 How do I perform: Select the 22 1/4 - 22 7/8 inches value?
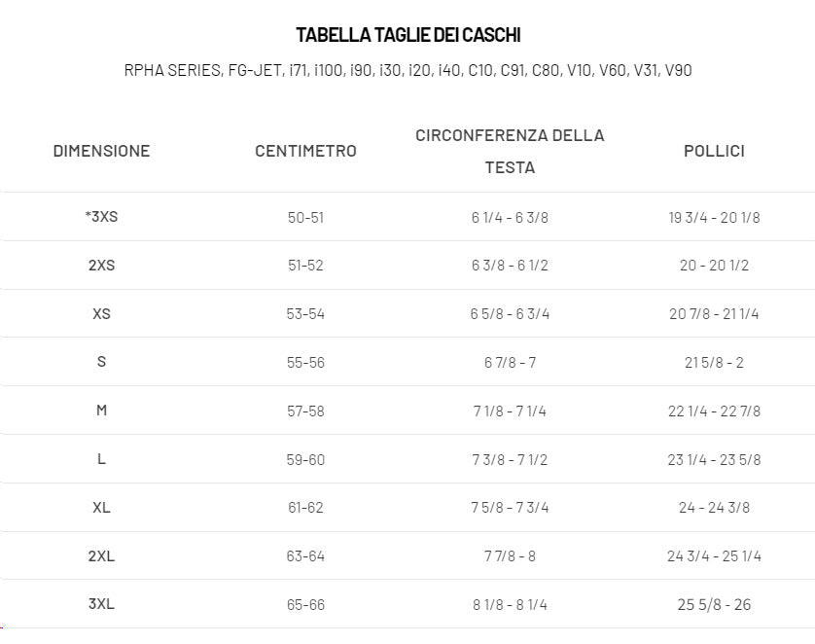(x=714, y=411)
